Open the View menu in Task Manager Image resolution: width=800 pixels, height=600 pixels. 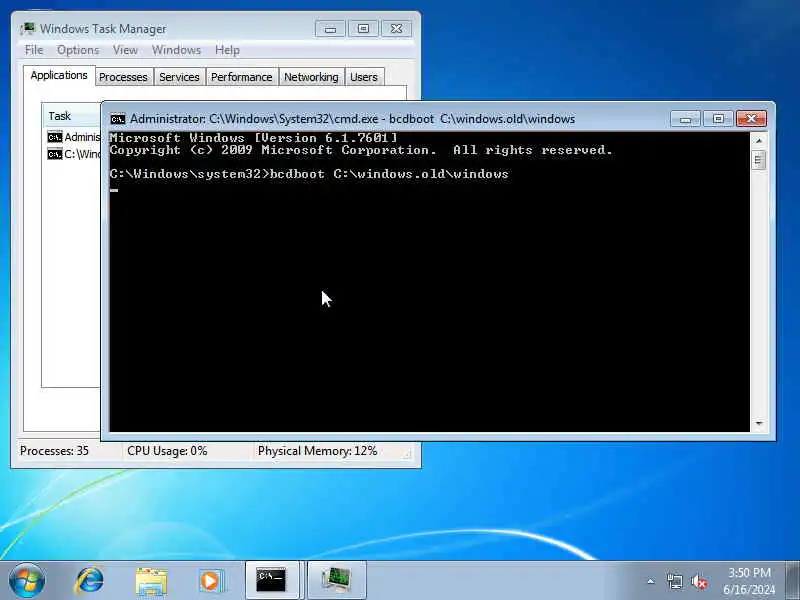(126, 50)
